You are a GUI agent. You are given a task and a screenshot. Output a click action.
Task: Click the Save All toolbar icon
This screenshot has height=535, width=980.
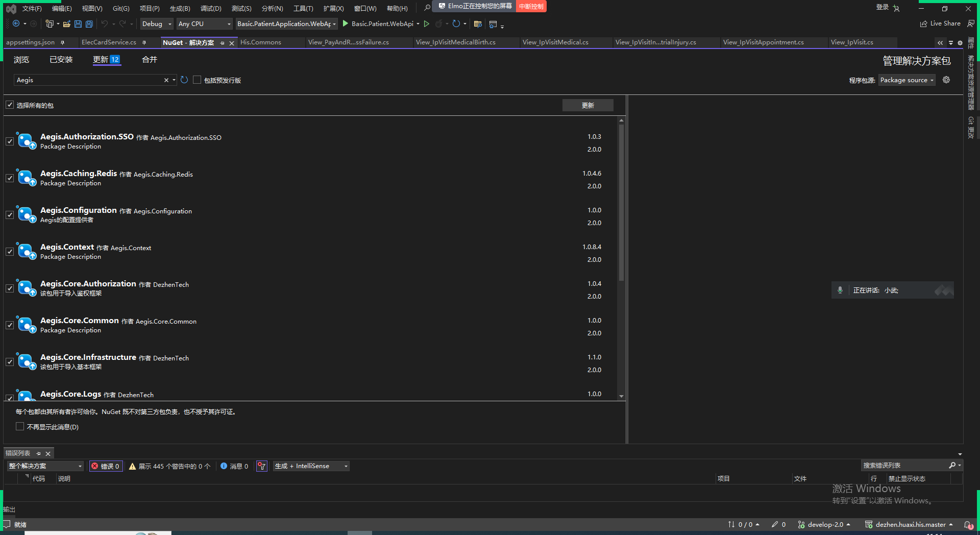tap(89, 23)
